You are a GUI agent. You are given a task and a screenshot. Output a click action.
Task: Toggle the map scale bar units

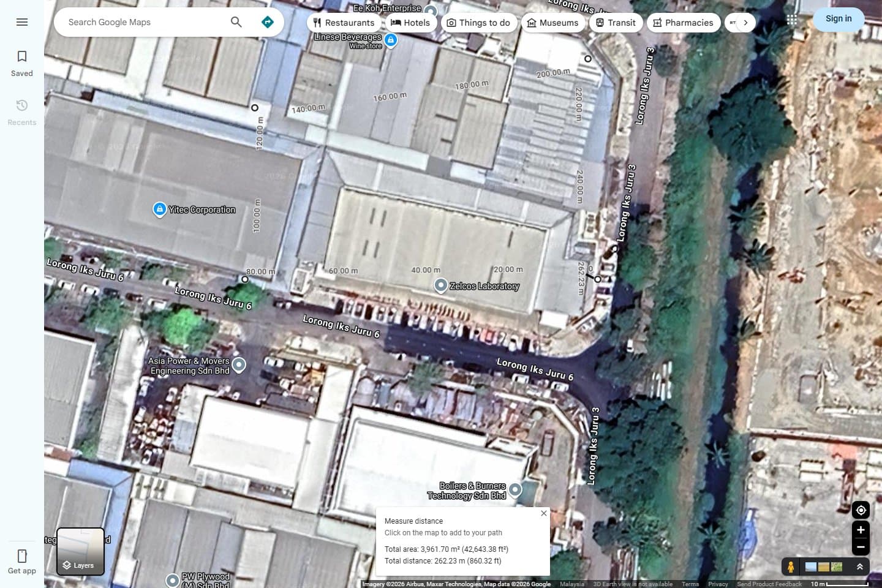tap(840, 584)
